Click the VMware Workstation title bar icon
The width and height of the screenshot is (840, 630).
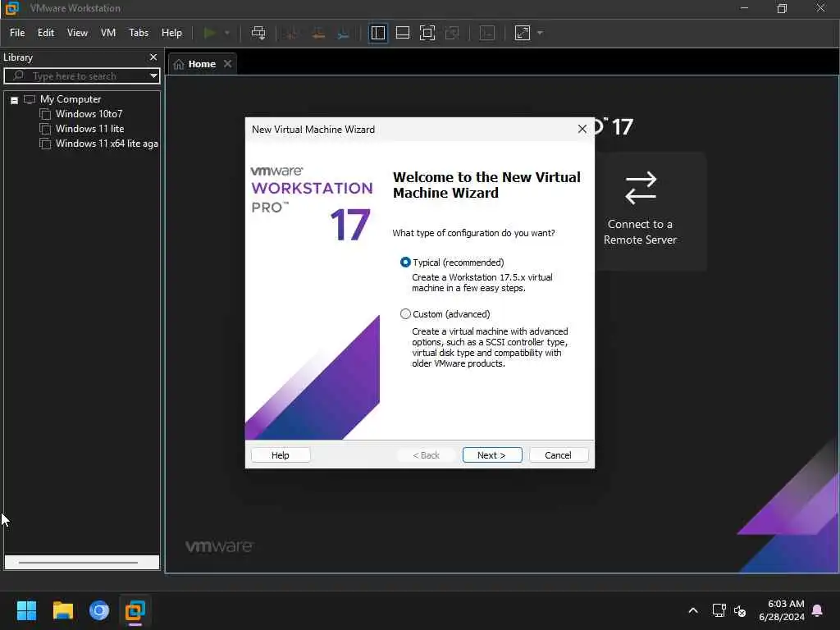pos(11,8)
